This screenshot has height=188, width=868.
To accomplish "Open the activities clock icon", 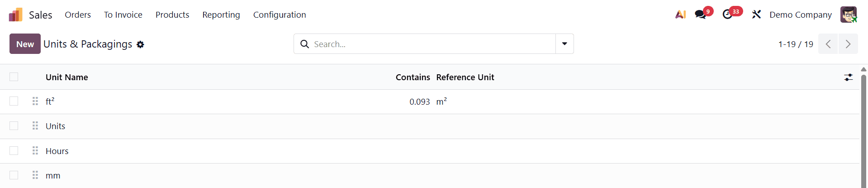I will [727, 14].
